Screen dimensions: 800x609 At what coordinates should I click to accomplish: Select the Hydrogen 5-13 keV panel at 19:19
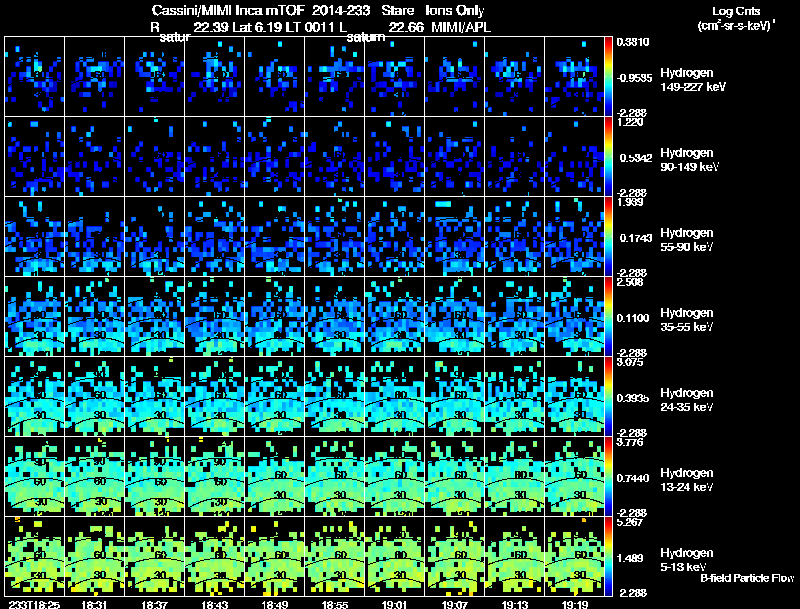574,556
